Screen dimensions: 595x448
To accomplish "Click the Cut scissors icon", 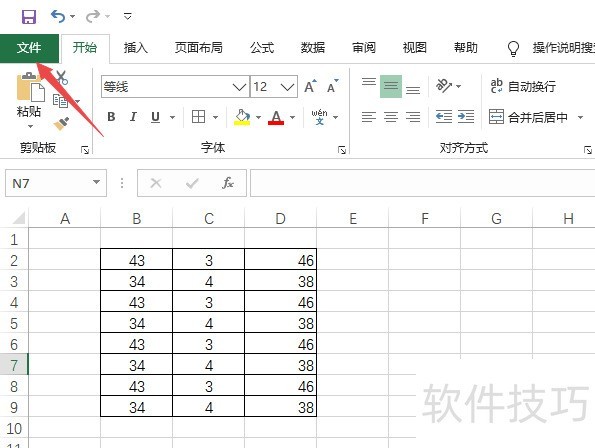I will [62, 78].
